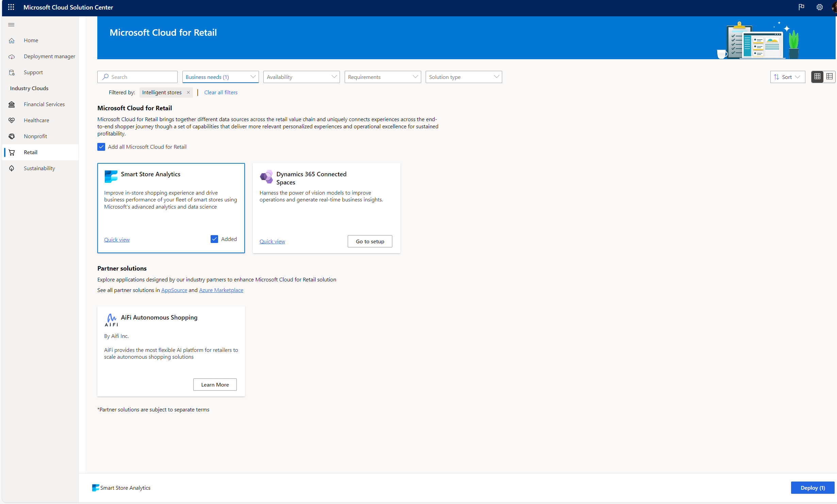
Task: Open the settings gear icon
Action: 820,7
